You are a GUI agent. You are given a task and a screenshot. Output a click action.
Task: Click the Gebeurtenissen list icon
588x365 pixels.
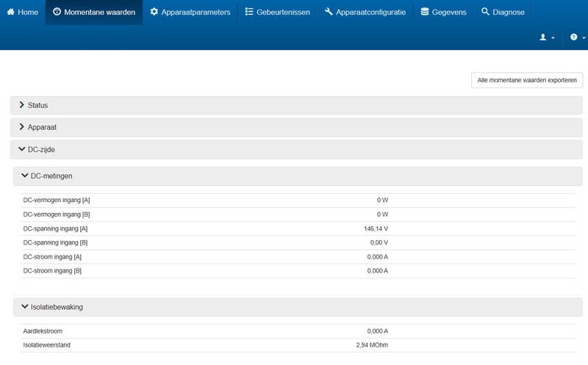click(x=249, y=12)
